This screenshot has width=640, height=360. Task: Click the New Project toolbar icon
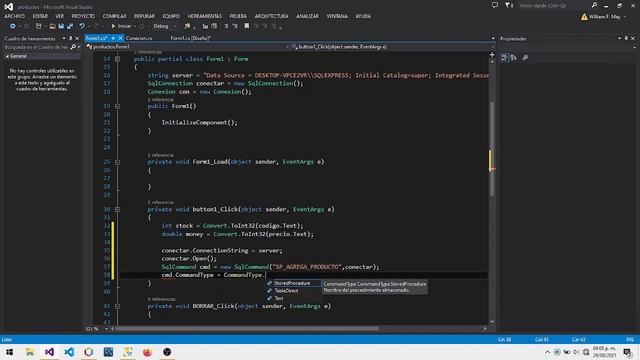(x=39, y=26)
